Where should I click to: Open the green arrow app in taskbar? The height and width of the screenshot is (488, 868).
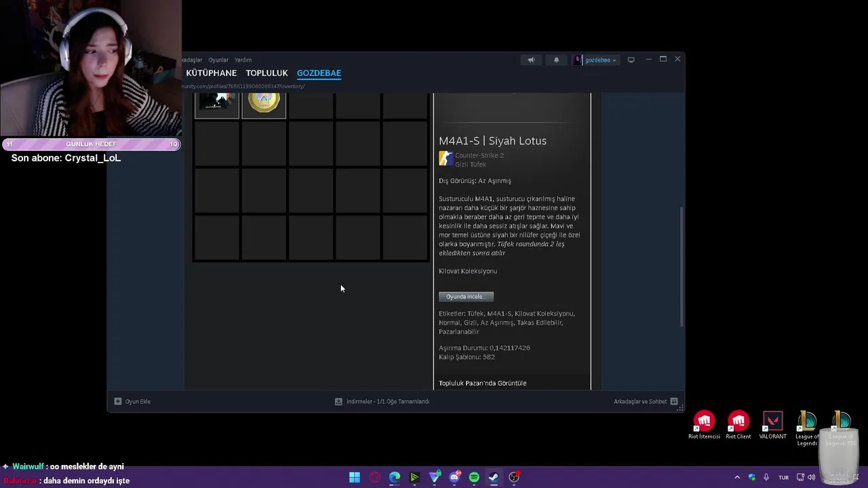414,477
